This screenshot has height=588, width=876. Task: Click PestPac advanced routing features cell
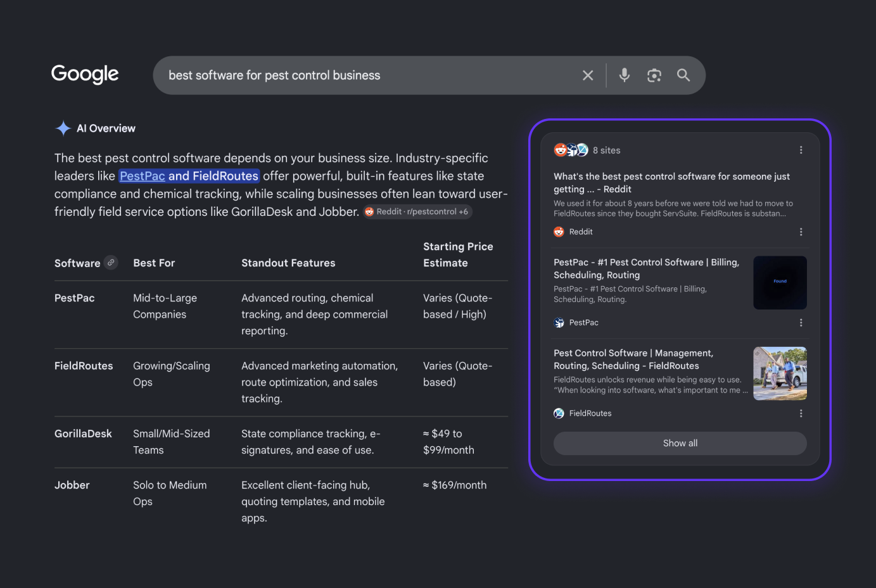click(314, 315)
